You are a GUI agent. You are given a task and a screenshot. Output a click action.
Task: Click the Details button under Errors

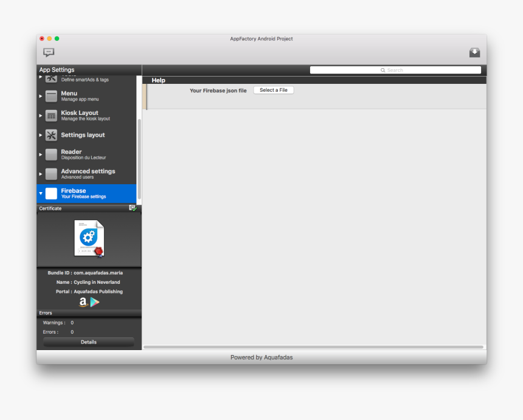[x=89, y=342]
